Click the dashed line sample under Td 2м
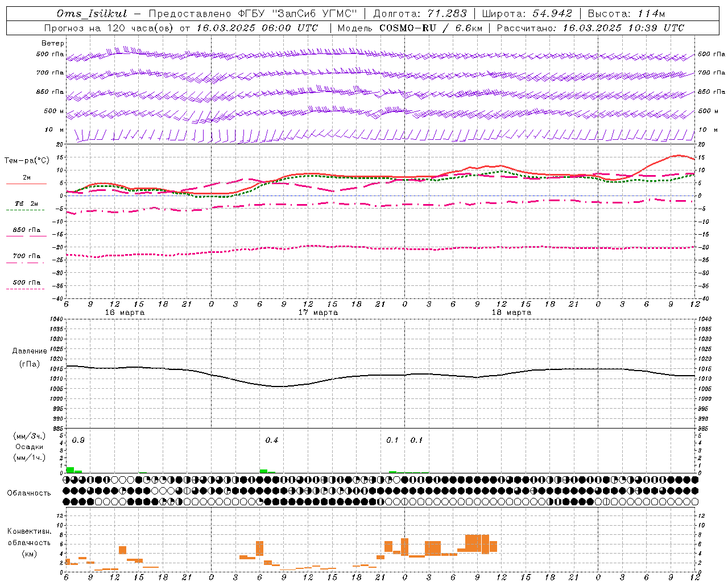This screenshot has width=728, height=582. point(25,210)
